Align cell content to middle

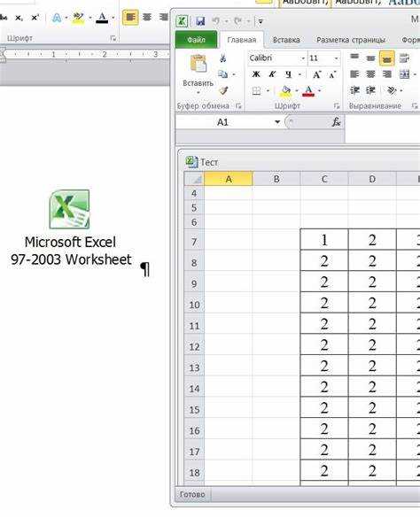tap(370, 58)
